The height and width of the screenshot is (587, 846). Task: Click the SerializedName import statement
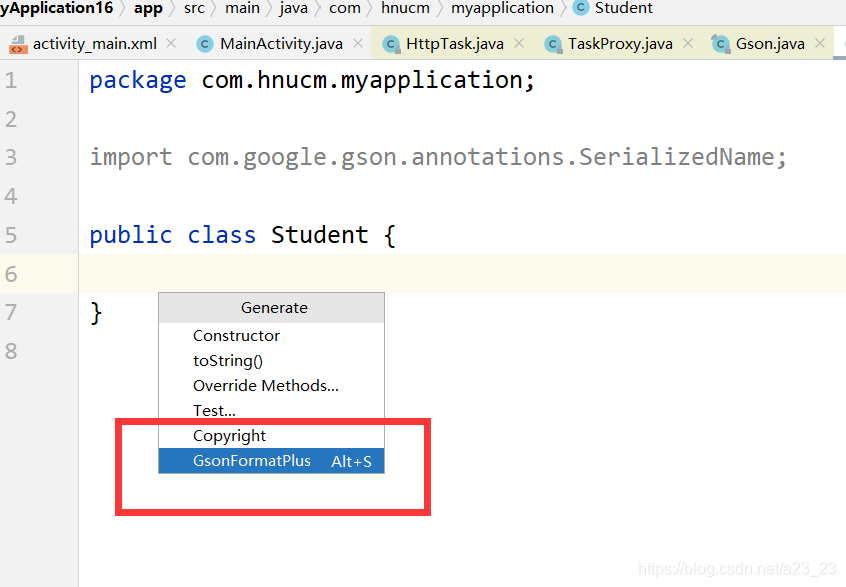[x=438, y=157]
